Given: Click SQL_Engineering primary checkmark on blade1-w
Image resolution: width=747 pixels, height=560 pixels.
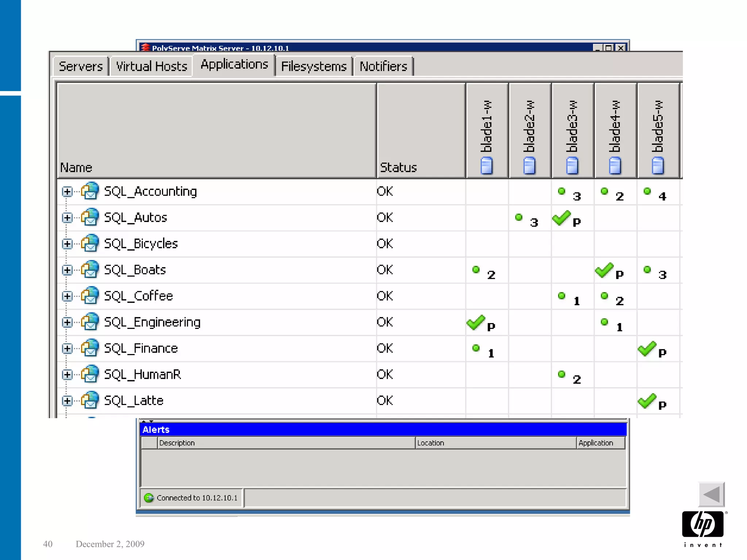Looking at the screenshot, I should [476, 323].
